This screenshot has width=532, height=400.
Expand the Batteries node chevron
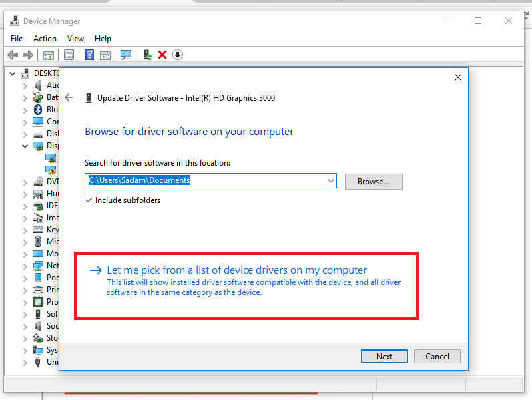[25, 98]
